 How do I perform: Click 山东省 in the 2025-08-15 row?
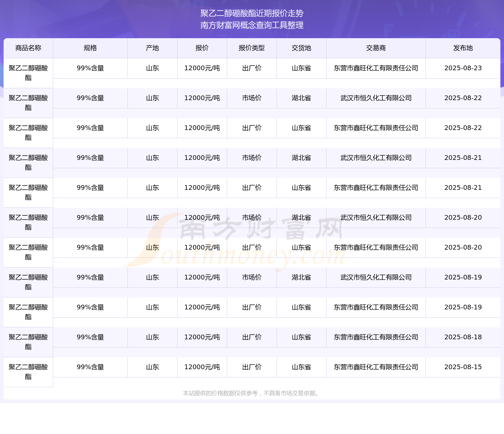[301, 367]
